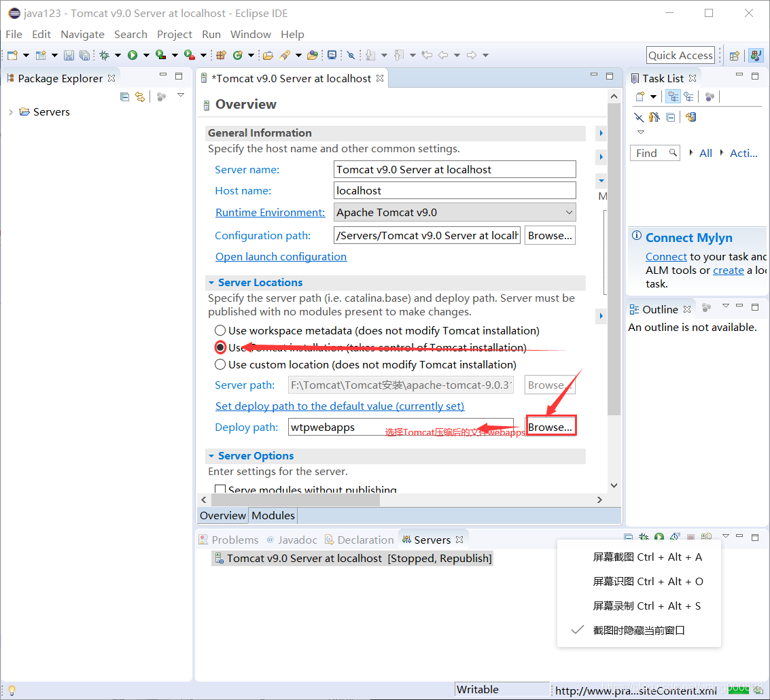Expand the Servers tree node
This screenshot has width=770, height=700.
(x=11, y=112)
